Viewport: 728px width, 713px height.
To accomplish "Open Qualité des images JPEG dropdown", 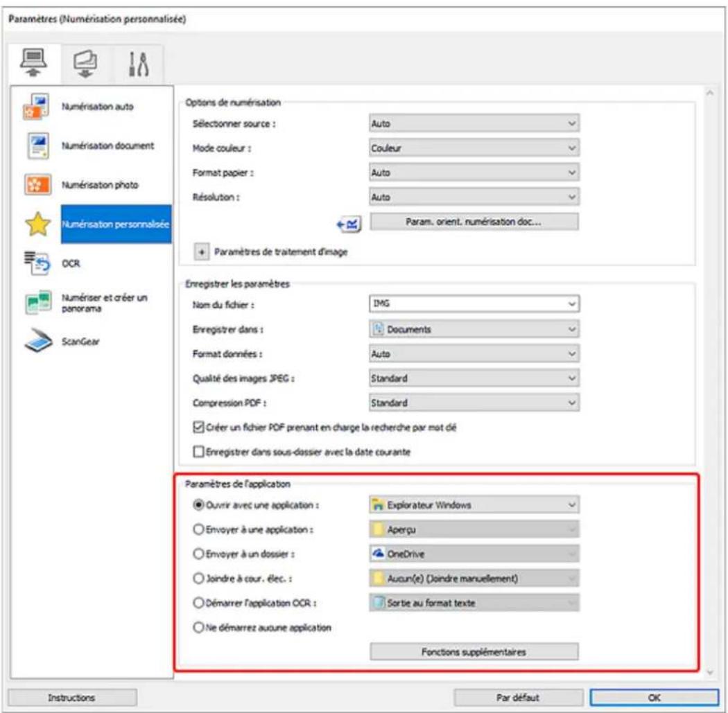I will (474, 378).
